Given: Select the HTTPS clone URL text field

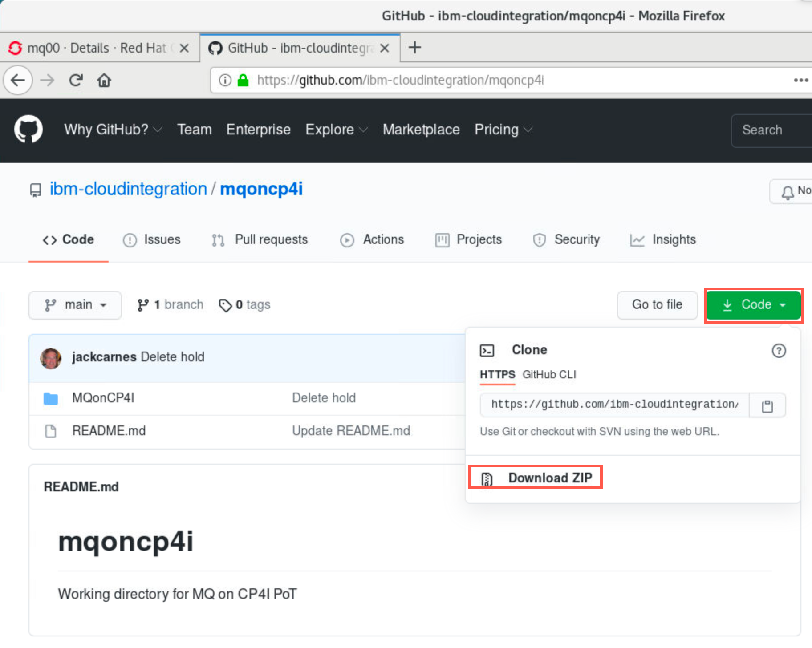Looking at the screenshot, I should pos(615,405).
